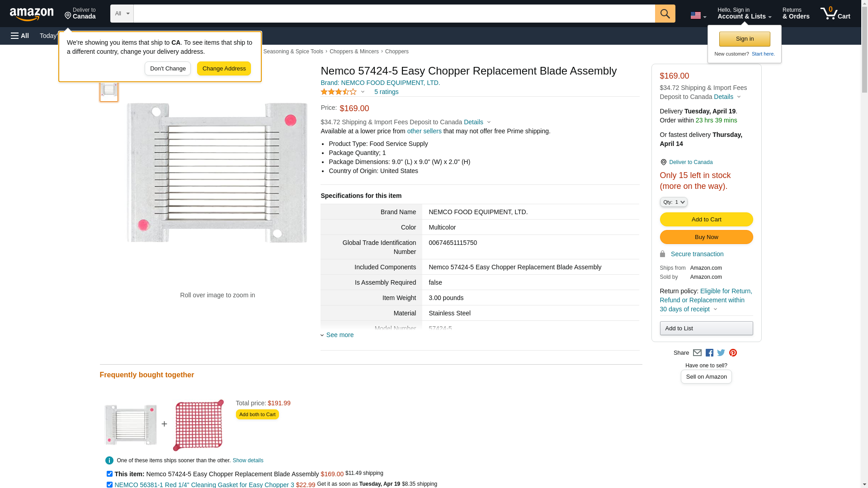Share on Facebook icon
The height and width of the screenshot is (488, 868).
coord(709,353)
